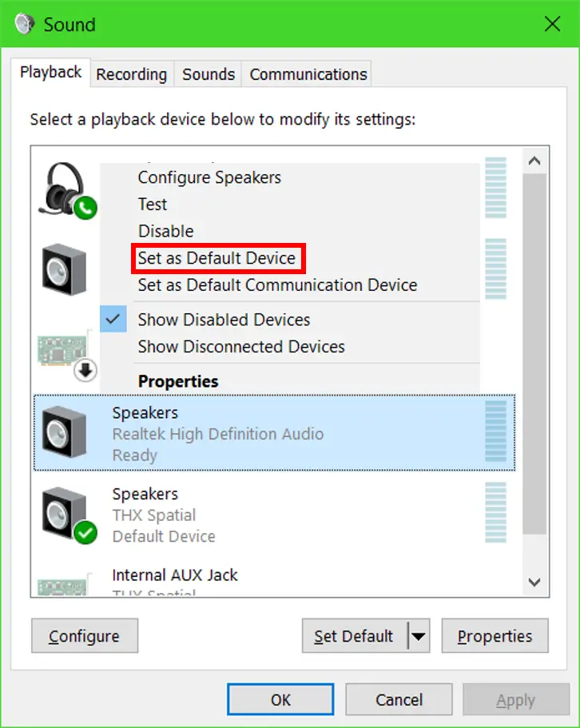Image resolution: width=580 pixels, height=728 pixels.
Task: Click the THX Spatial speakers level meter
Action: (495, 512)
